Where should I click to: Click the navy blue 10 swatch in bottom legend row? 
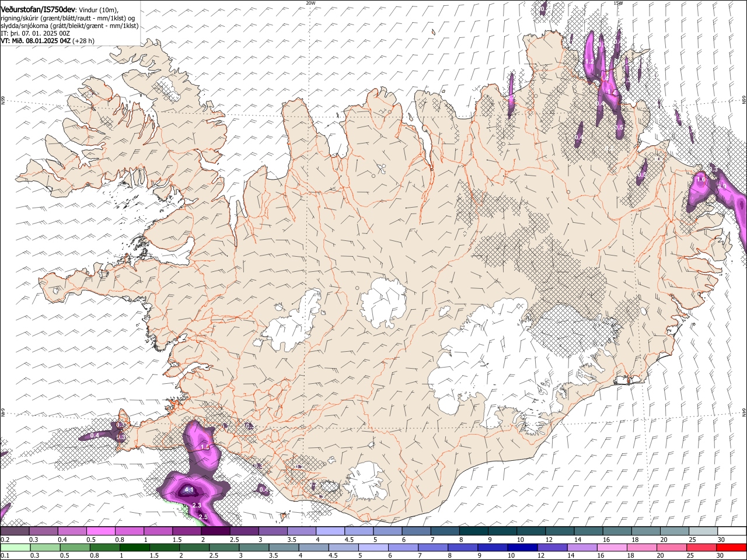tap(522, 547)
